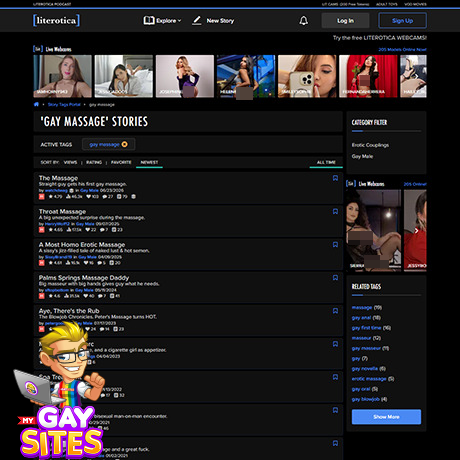Filter by Erotic Couplings category
Screen dimensions: 460x460
click(x=370, y=145)
